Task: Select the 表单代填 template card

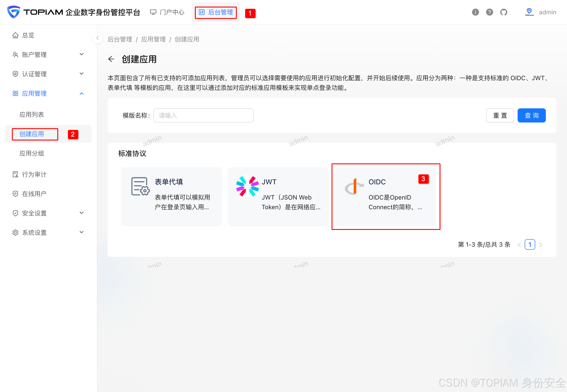Action: pos(172,196)
